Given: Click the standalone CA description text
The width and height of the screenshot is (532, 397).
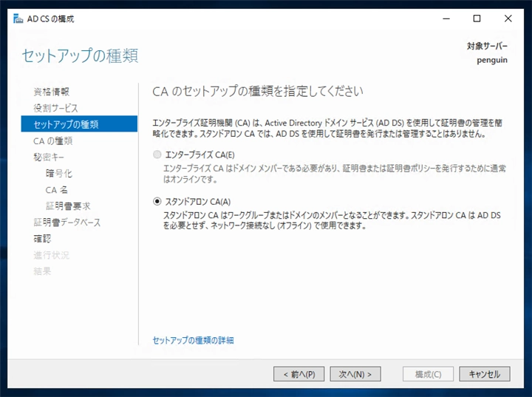Looking at the screenshot, I should pos(332,220).
